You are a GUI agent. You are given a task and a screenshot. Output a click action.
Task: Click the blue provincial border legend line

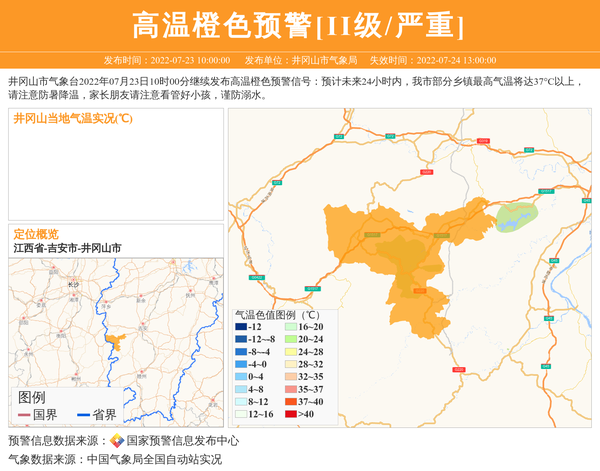(x=83, y=414)
